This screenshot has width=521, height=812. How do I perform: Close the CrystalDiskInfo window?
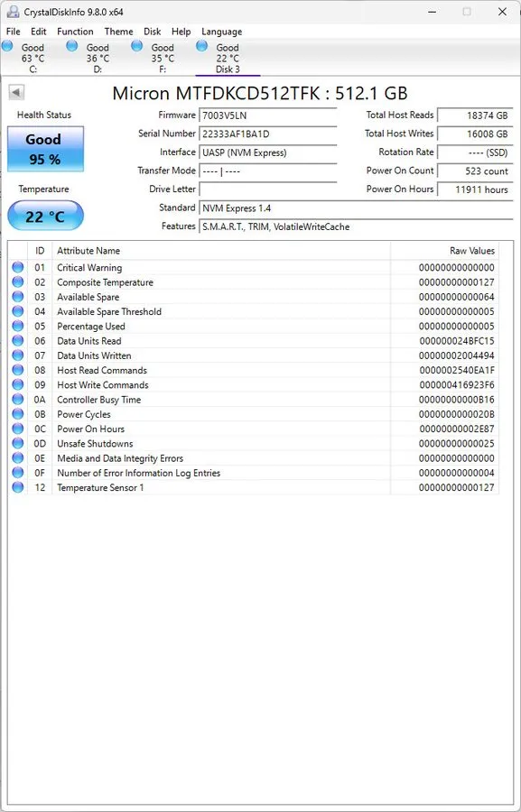tap(502, 12)
